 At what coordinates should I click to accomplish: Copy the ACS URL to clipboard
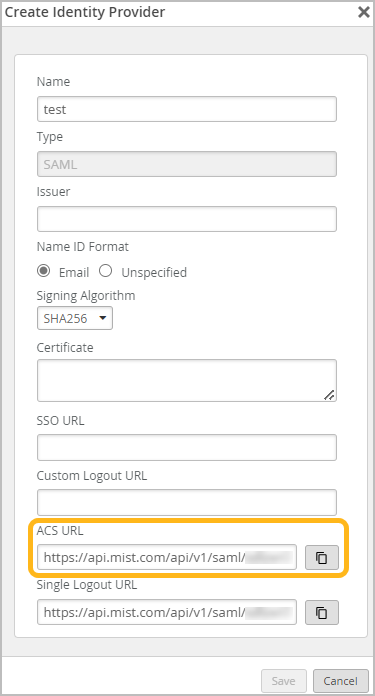click(x=322, y=557)
